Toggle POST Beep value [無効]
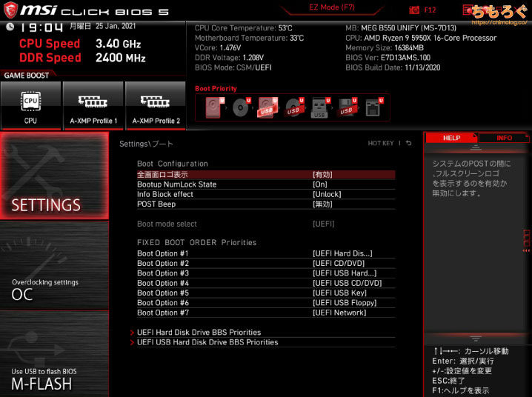This screenshot has height=397, width=532. click(322, 204)
